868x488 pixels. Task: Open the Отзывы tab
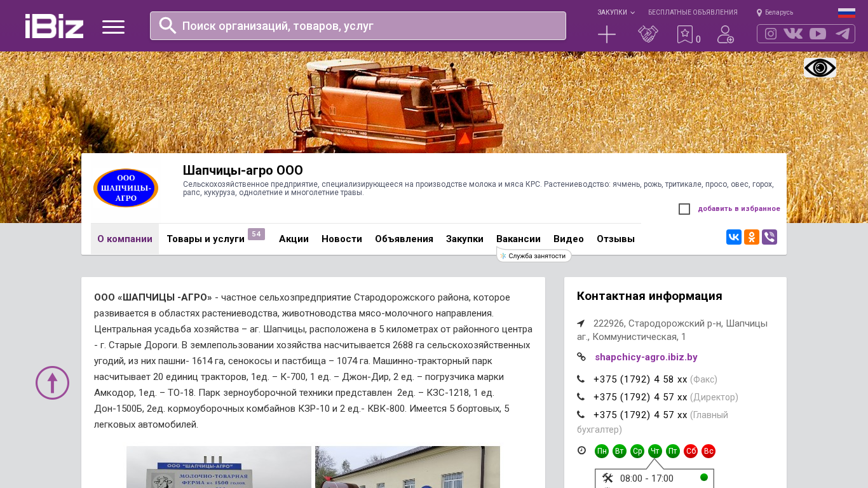tap(616, 239)
